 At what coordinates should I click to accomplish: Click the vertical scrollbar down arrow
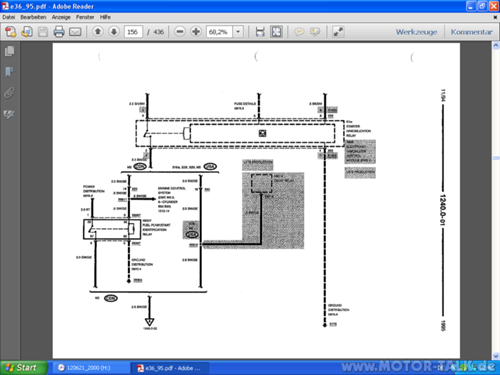coord(496,356)
